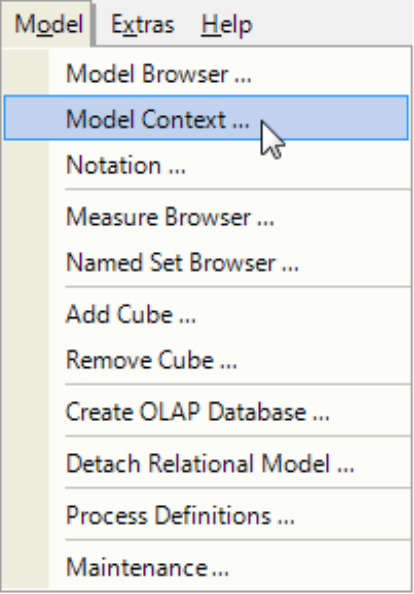Open the Help menu
The image size is (414, 594).
pyautogui.click(x=227, y=25)
